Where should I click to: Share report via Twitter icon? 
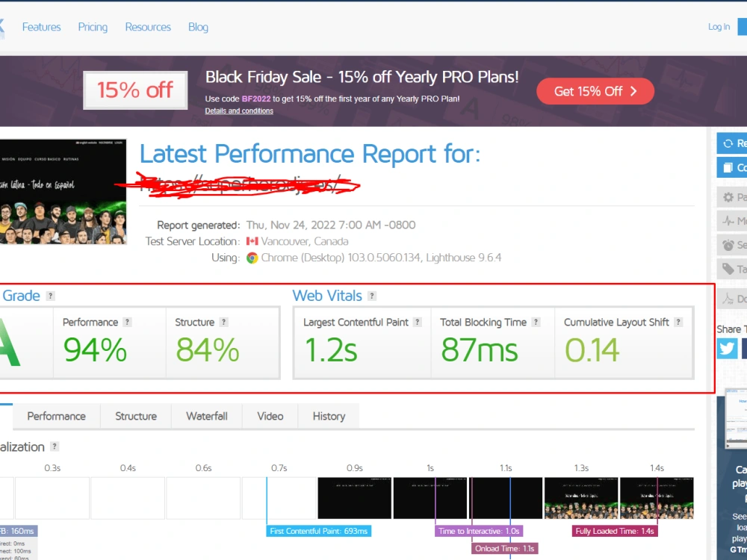tap(727, 349)
